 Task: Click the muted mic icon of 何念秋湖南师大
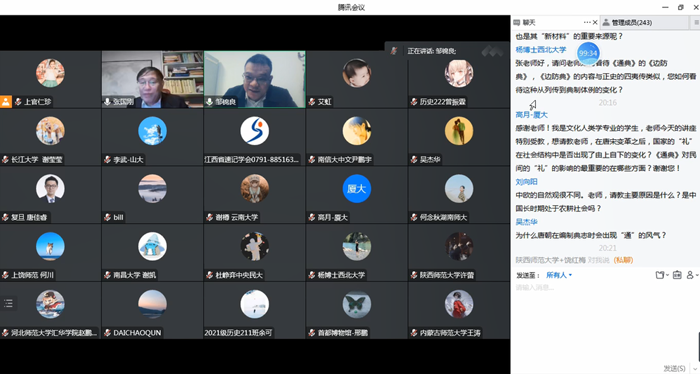click(414, 217)
